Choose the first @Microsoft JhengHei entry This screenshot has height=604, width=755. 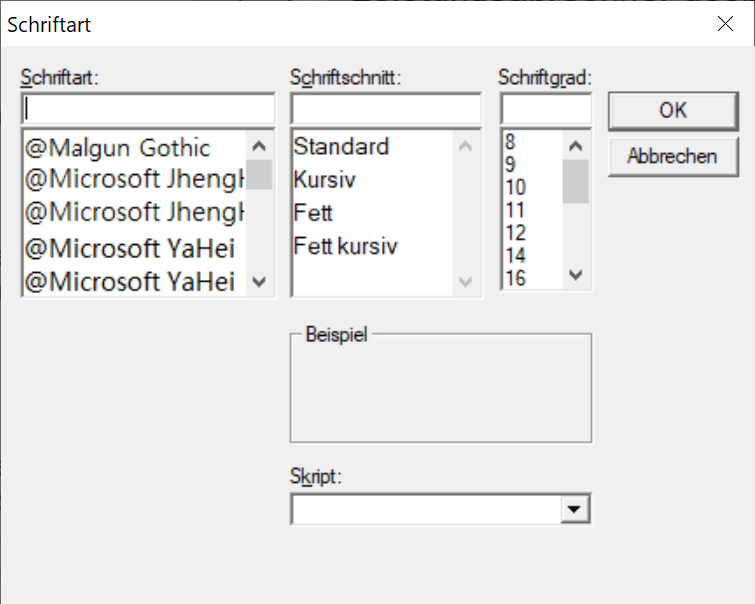coord(134,179)
